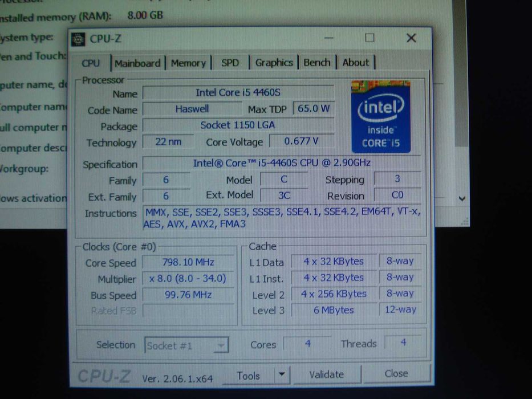Close CPU-Z with the title bar X
This screenshot has width=532, height=399.
[x=411, y=38]
